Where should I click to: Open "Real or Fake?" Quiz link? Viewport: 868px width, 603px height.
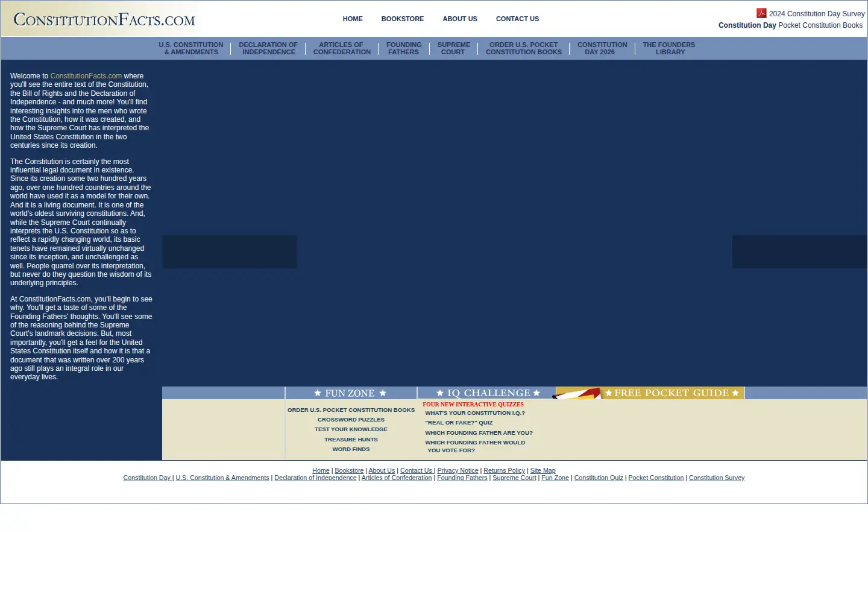click(459, 423)
